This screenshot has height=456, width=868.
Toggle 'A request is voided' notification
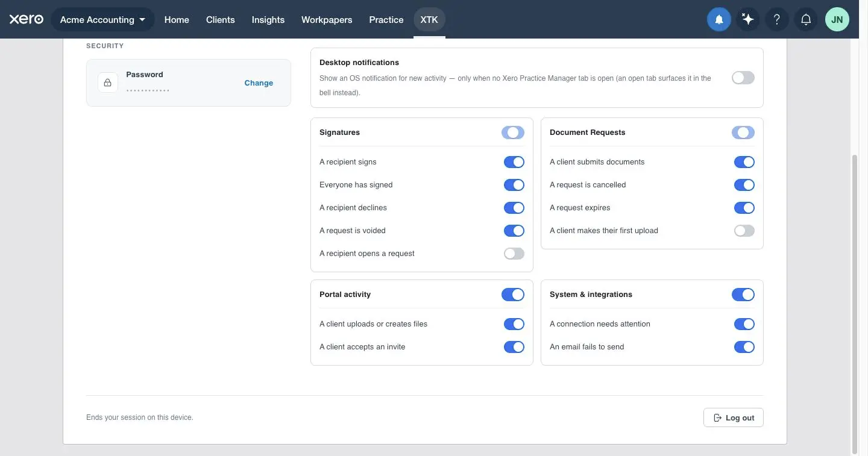tap(514, 231)
